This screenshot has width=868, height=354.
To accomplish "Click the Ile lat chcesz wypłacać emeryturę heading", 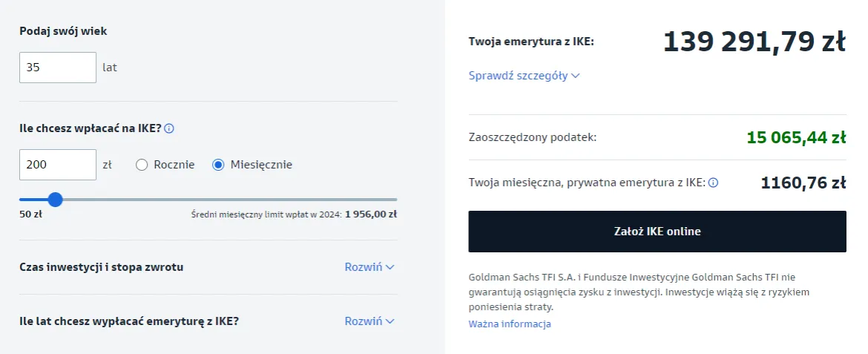I will [x=129, y=321].
